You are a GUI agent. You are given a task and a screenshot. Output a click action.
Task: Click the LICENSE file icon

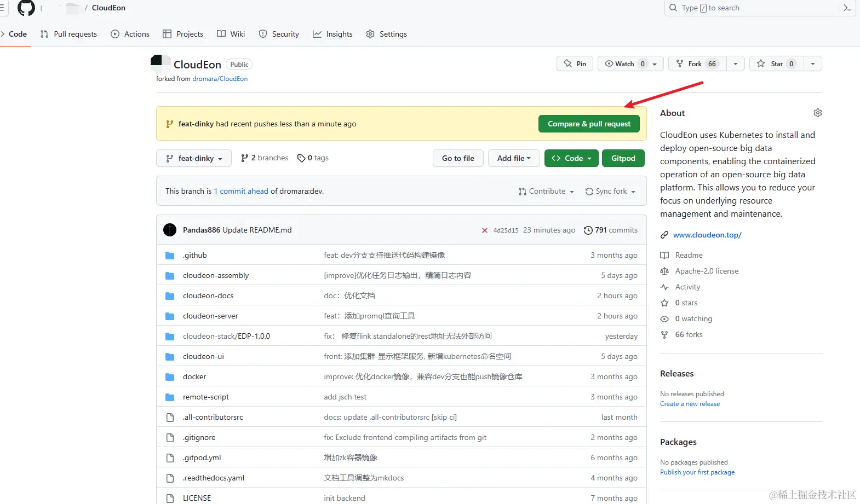(170, 499)
